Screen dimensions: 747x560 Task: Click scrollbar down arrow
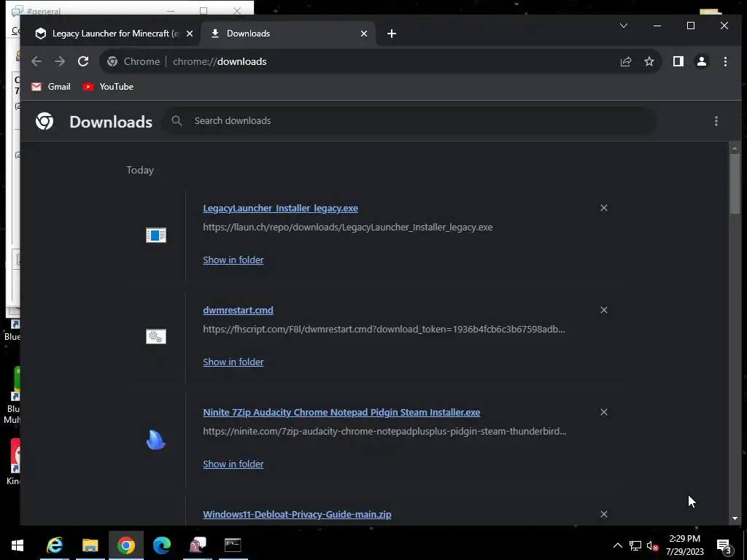point(735,518)
